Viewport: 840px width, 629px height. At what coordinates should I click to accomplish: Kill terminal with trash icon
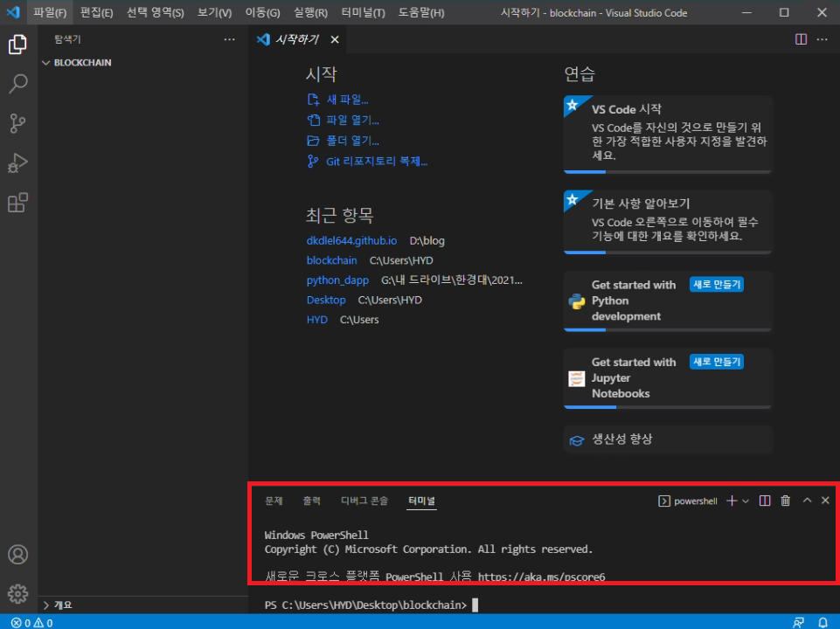click(785, 501)
